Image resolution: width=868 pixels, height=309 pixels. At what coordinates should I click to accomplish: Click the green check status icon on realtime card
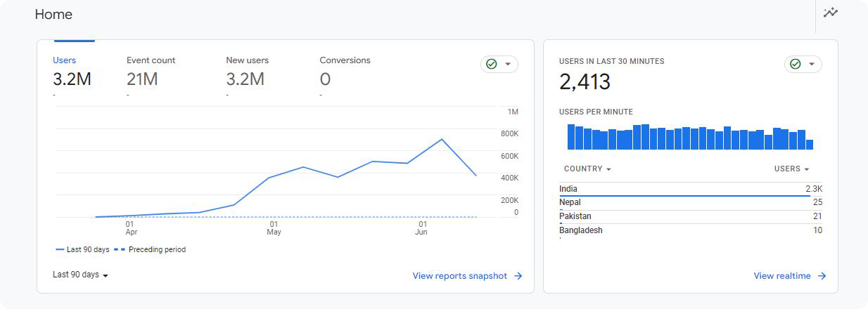click(796, 64)
